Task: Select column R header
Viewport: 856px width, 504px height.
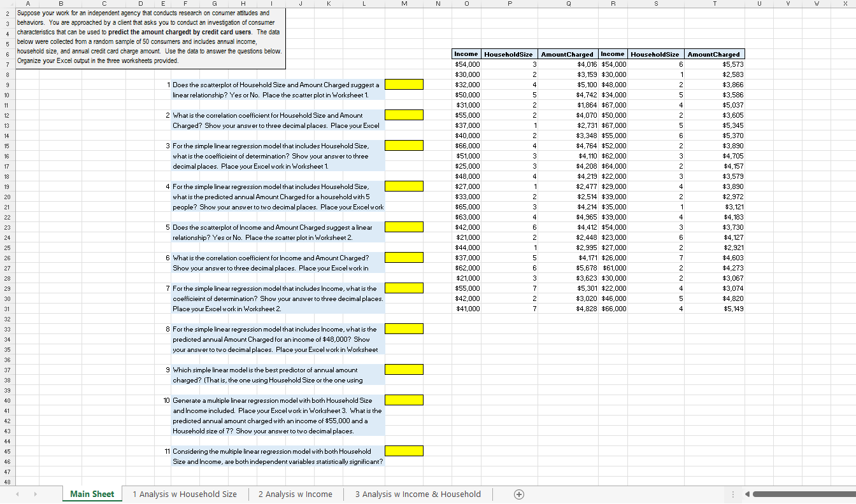Action: pyautogui.click(x=613, y=4)
